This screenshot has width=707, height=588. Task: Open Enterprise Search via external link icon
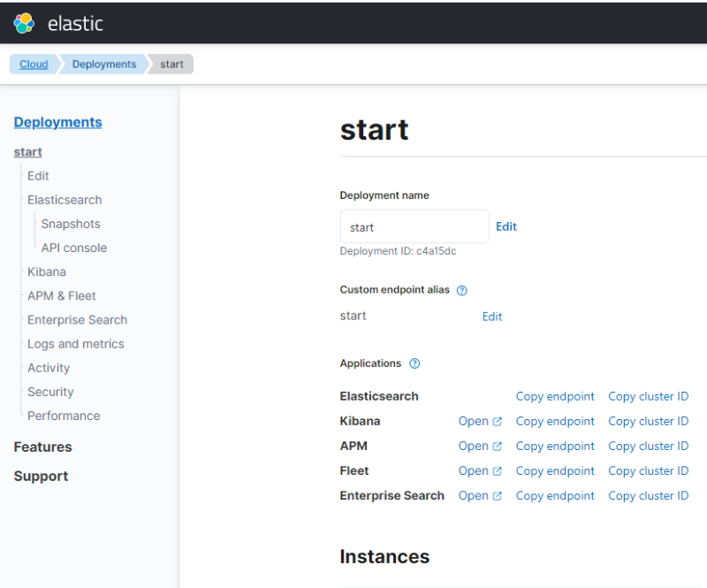[x=497, y=496]
